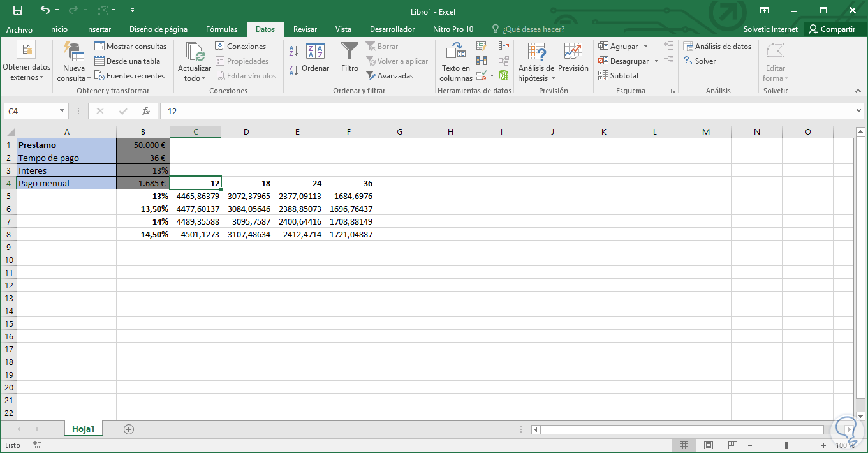Click the zoom slider handle
The image size is (868, 453).
point(786,445)
